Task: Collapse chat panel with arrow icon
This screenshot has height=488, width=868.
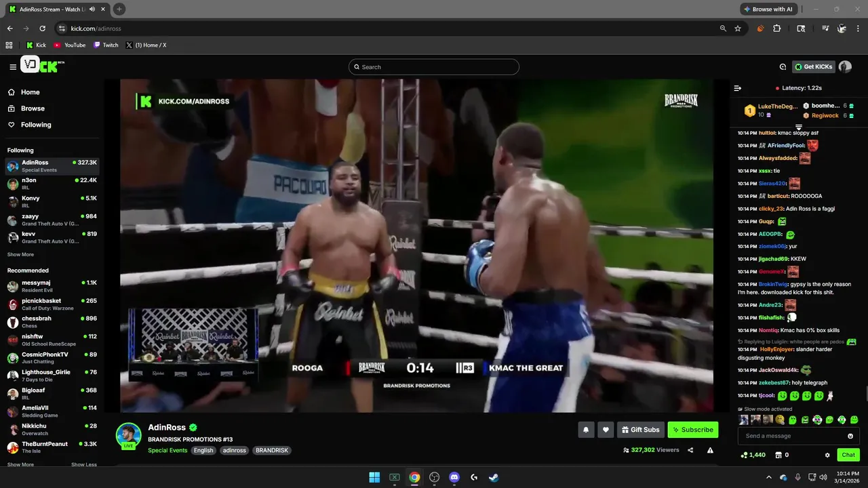Action: point(738,88)
